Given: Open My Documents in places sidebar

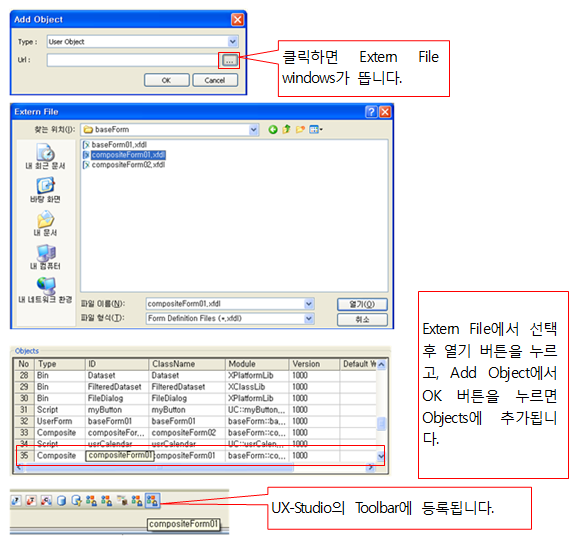Looking at the screenshot, I should pos(45,223).
